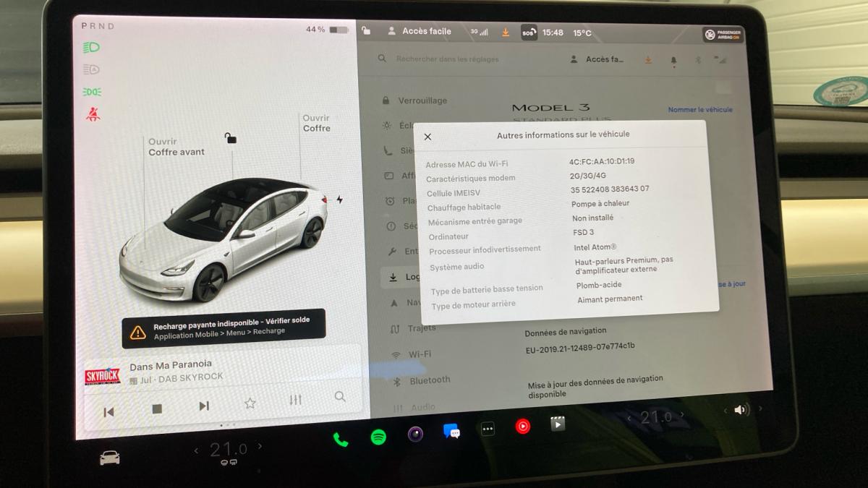Raise volume with right chevron

[x=761, y=408]
